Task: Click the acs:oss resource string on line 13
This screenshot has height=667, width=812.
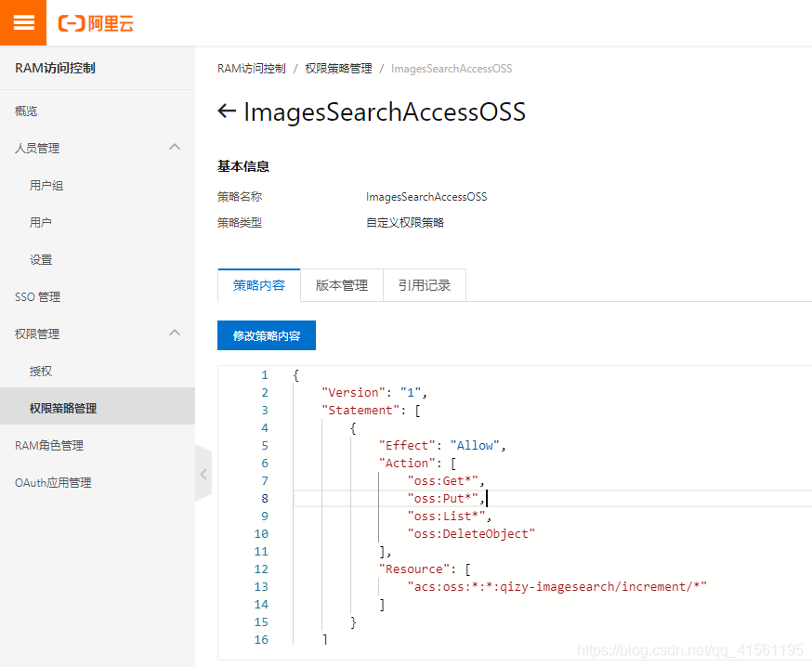Action: click(x=557, y=587)
